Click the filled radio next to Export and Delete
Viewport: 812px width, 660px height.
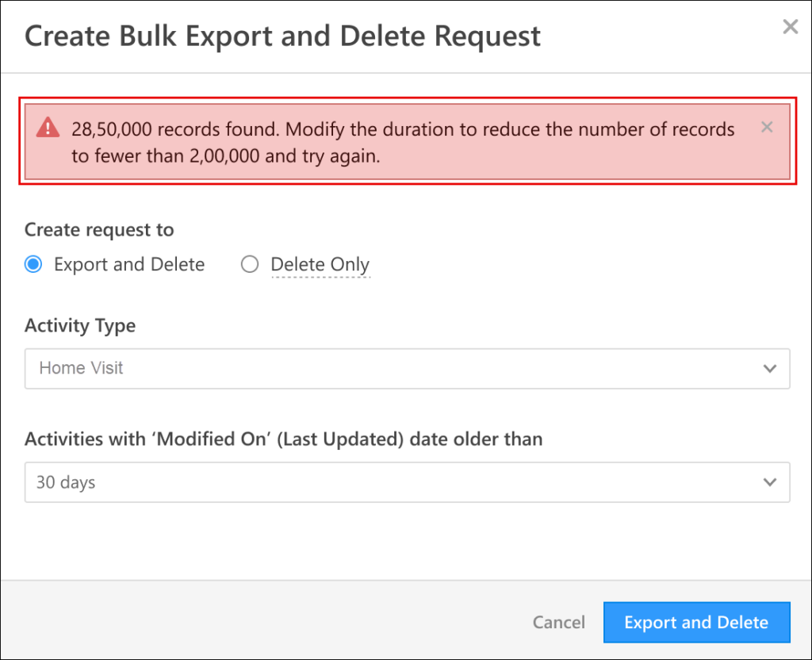[x=33, y=264]
